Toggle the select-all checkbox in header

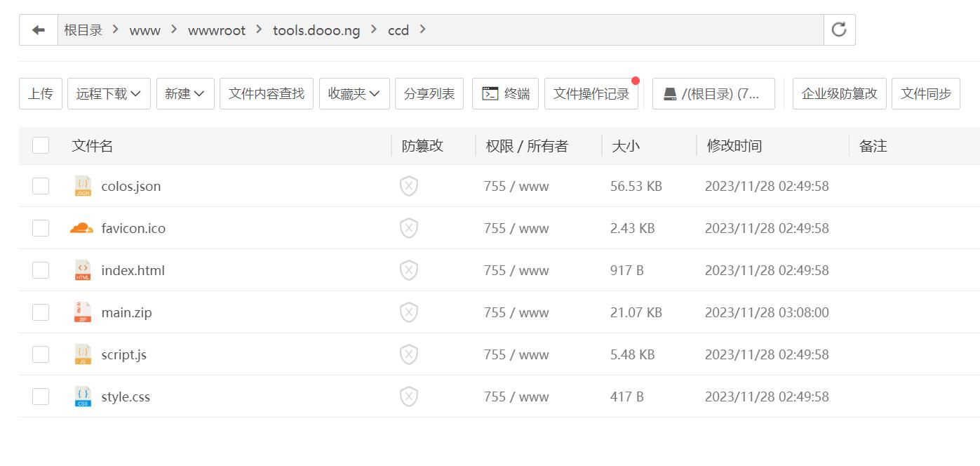pos(41,145)
